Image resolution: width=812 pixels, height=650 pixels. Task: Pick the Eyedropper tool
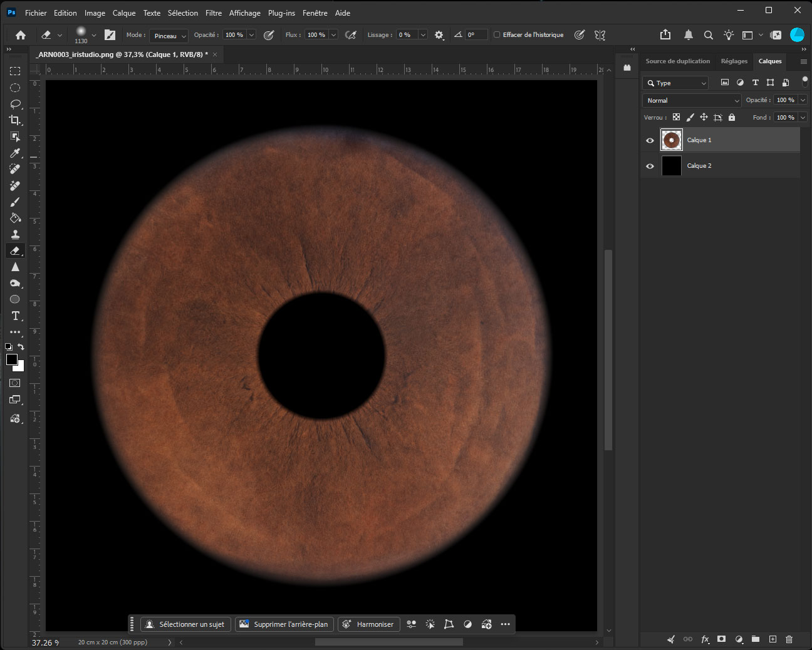pos(15,153)
